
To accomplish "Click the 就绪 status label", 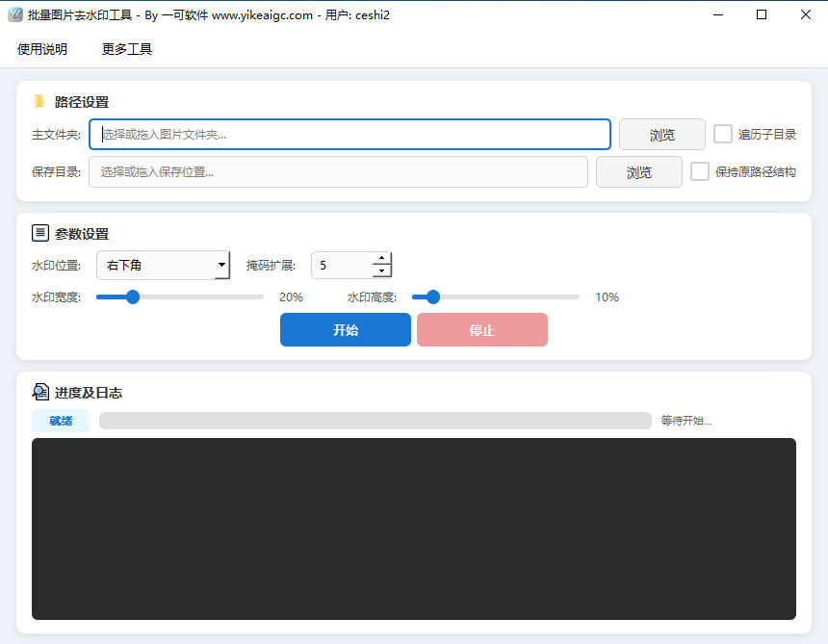I will [x=60, y=420].
